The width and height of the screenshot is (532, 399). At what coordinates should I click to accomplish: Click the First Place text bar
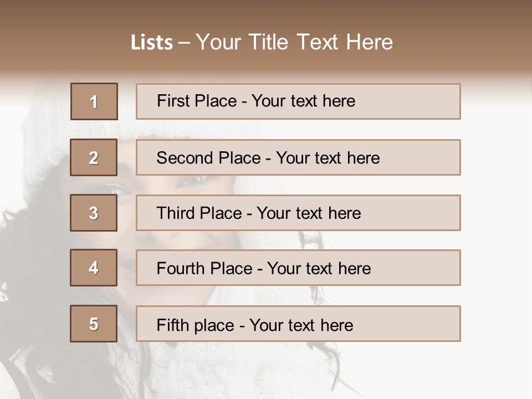[x=298, y=101]
